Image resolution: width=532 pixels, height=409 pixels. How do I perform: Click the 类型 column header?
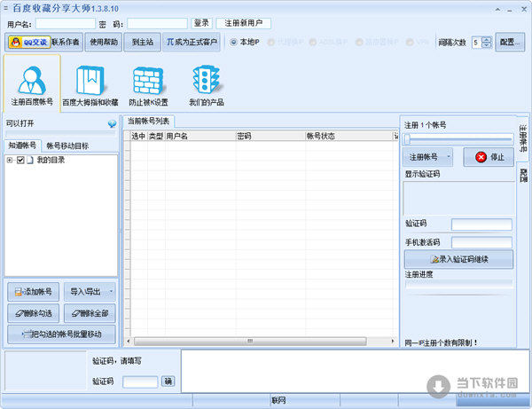pos(156,136)
